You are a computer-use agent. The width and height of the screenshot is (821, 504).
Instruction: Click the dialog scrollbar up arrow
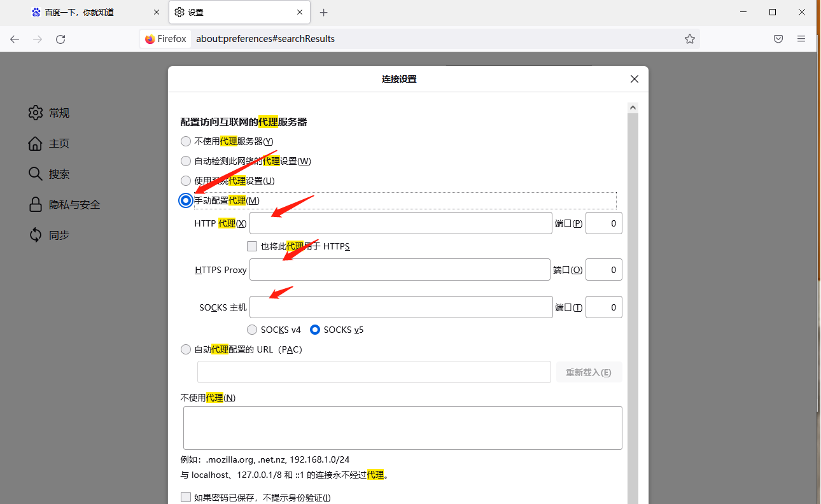[x=633, y=107]
